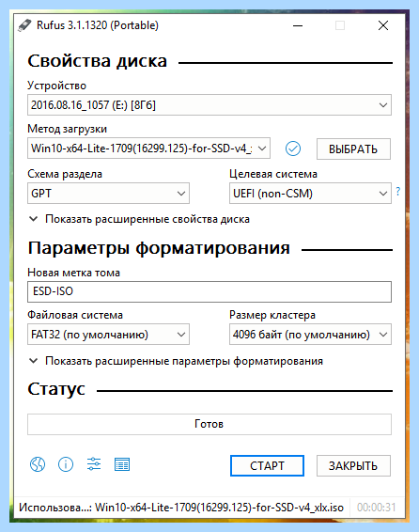The width and height of the screenshot is (419, 532).
Task: Open the Метод загрузки ISO dropdown
Action: click(x=148, y=149)
